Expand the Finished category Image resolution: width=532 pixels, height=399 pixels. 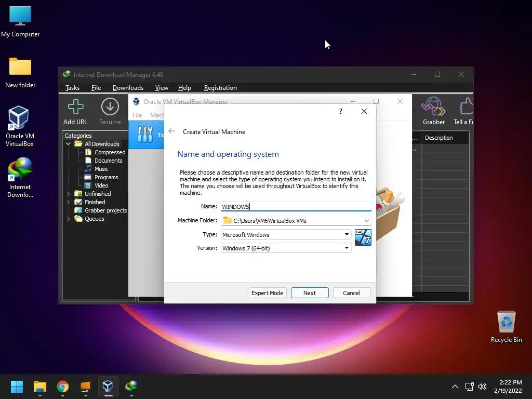tap(68, 202)
